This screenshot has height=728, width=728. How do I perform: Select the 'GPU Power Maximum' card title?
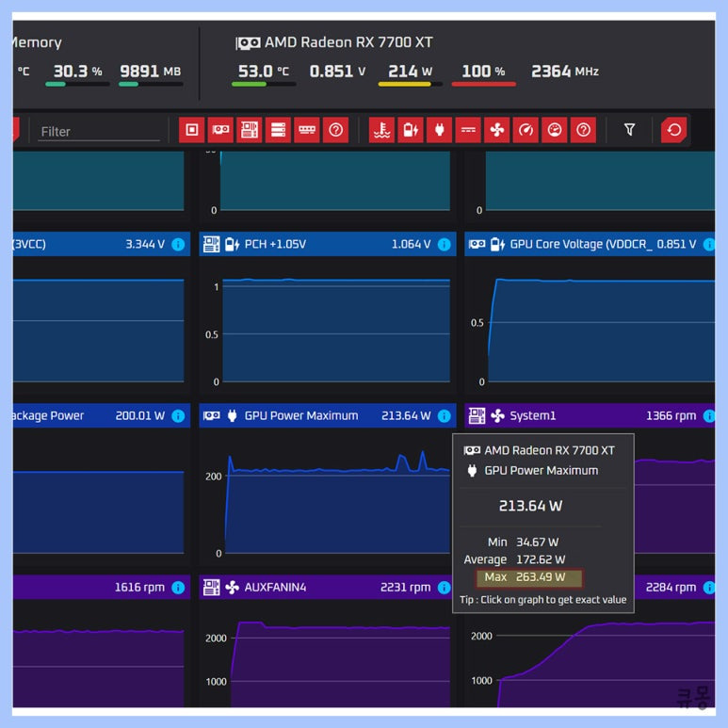[x=301, y=415]
